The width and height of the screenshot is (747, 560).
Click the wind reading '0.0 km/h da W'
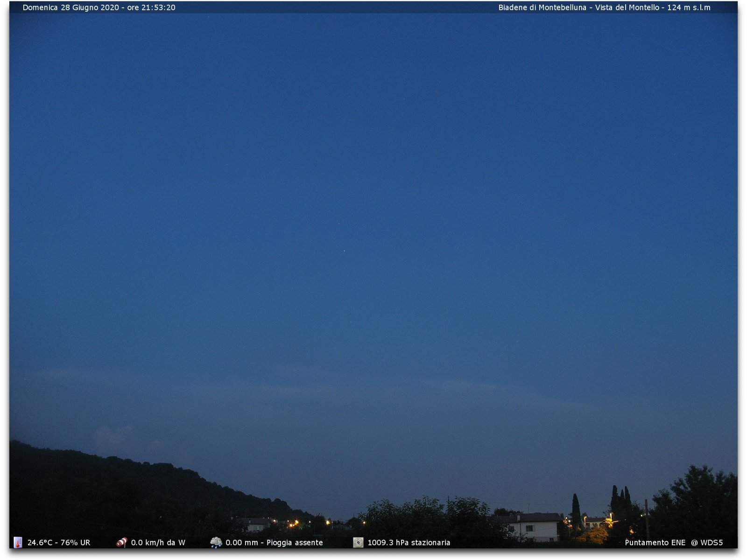pyautogui.click(x=158, y=543)
